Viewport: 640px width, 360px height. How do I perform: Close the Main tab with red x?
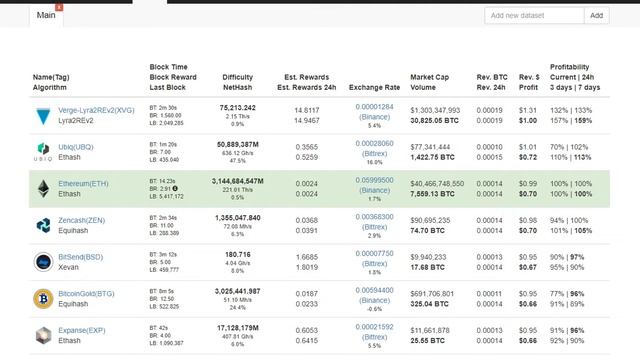[59, 7]
